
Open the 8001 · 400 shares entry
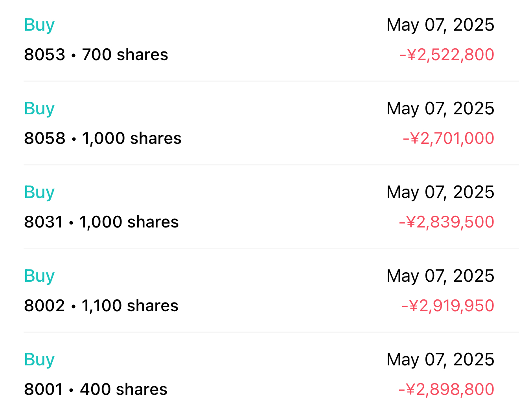point(96,389)
